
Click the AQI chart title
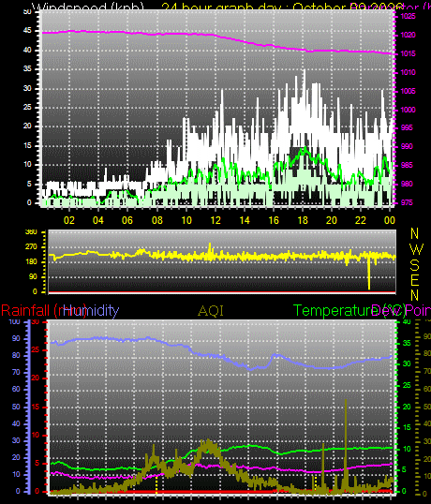pos(211,311)
